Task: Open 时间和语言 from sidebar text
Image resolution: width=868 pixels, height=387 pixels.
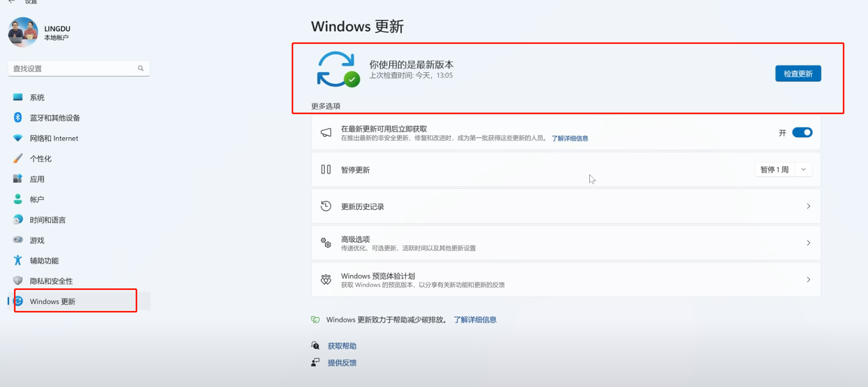Action: click(48, 220)
